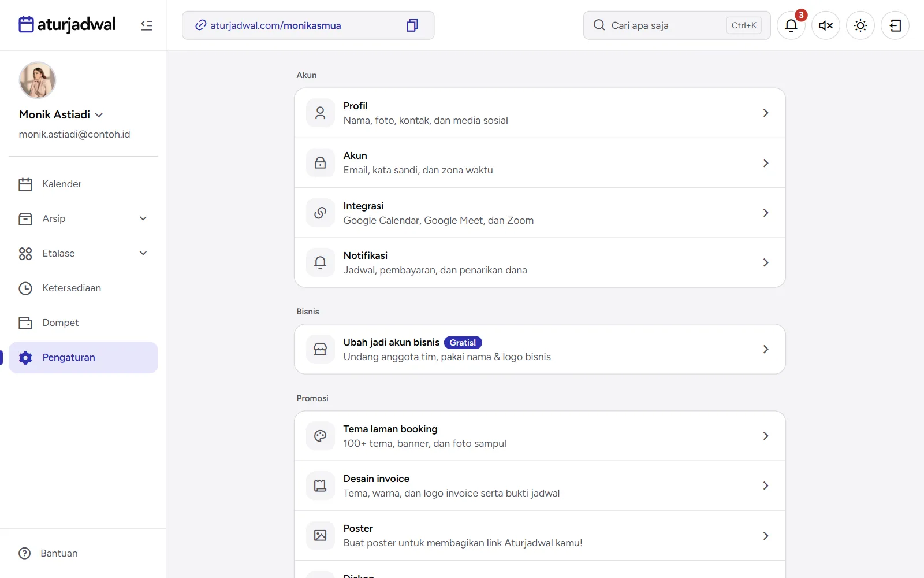Screen dimensions: 924x578
Task: Open the Desain invoice row
Action: 540,486
